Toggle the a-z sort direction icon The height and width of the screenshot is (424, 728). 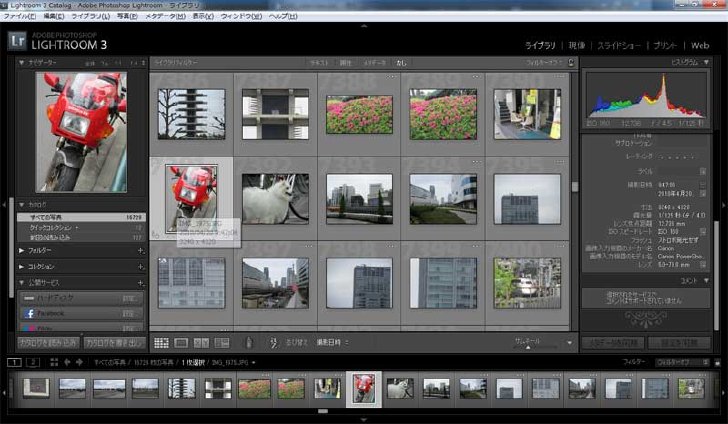273,343
